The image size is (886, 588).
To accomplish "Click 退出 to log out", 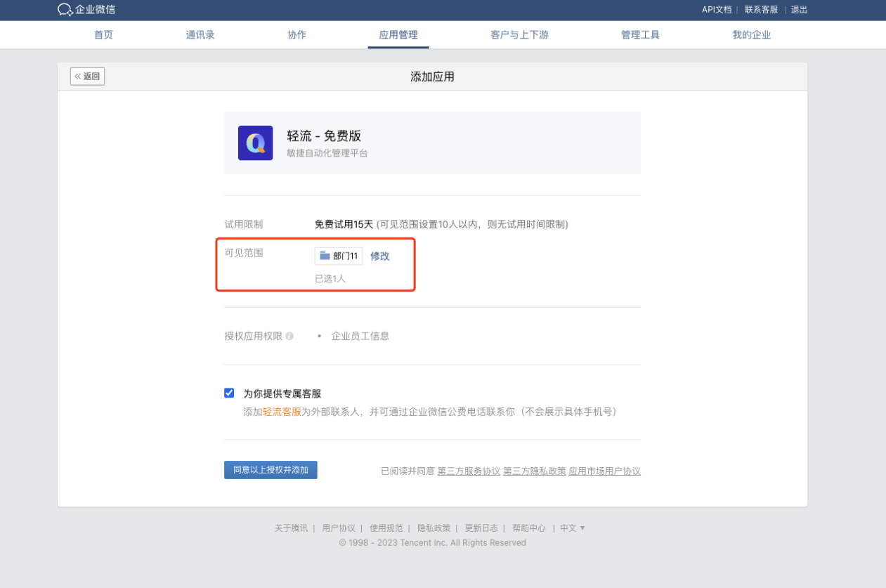I will (799, 9).
